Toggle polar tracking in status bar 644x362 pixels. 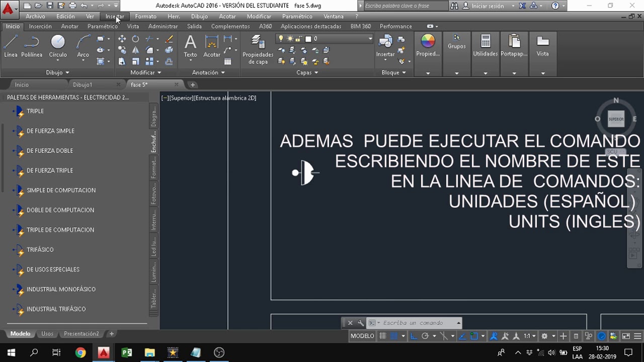coord(425,336)
